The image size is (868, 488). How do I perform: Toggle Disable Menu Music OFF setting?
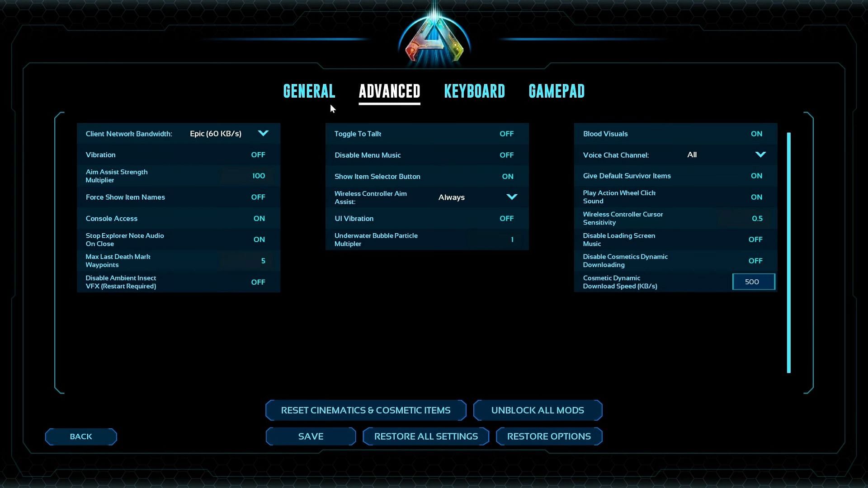tap(506, 155)
